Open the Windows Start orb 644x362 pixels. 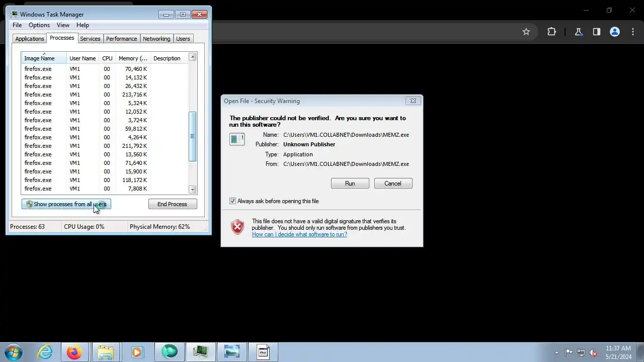[x=14, y=352]
